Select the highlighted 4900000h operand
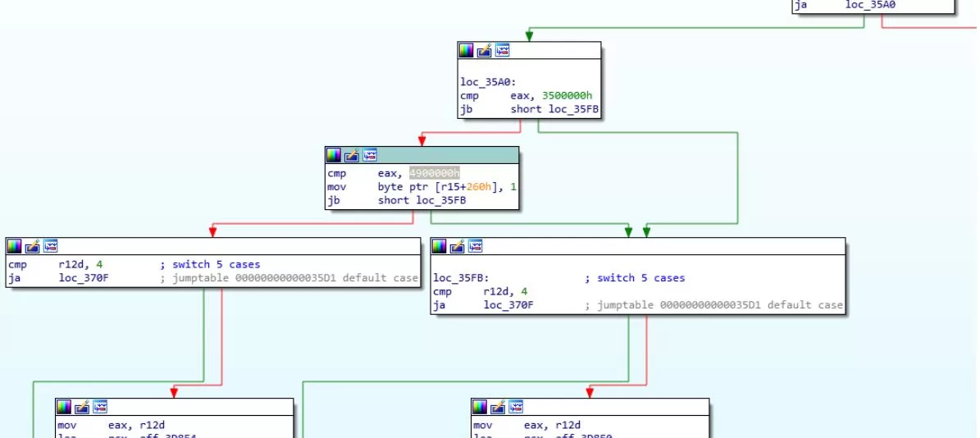Viewport: 980px width, 438px height. (435, 173)
